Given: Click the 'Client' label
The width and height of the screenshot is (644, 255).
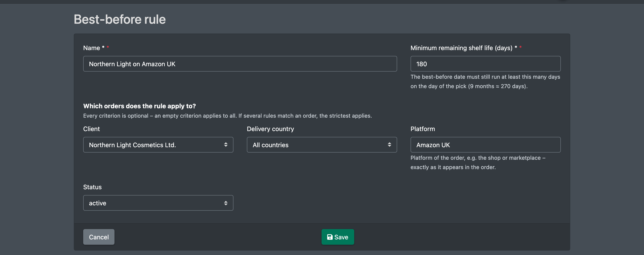Looking at the screenshot, I should [x=91, y=129].
